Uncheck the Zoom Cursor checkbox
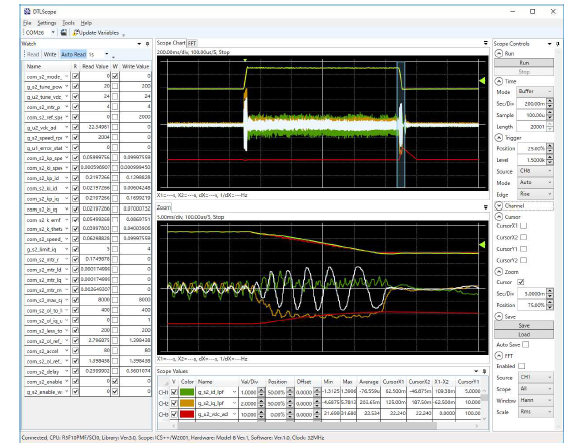Screen dimensions: 583x443 tap(521, 282)
